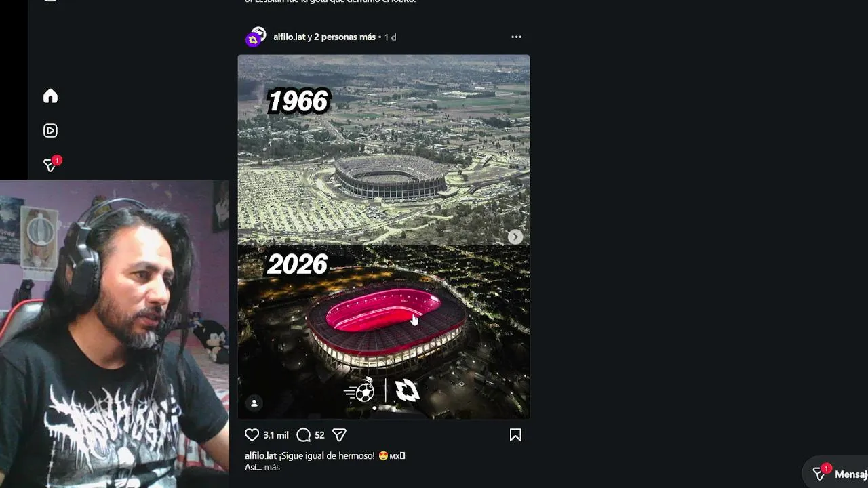Like the stadium post with heart icon
Image resolution: width=868 pixels, height=488 pixels.
pos(252,435)
